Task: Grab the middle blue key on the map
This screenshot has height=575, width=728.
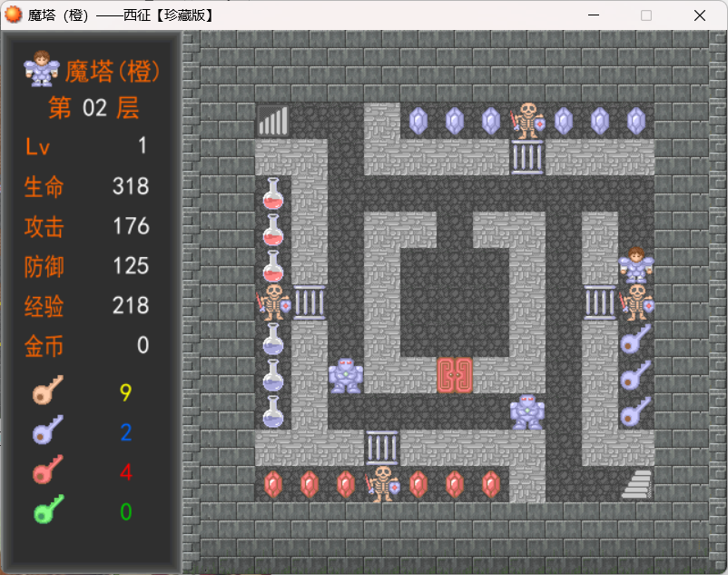Action: [635, 375]
